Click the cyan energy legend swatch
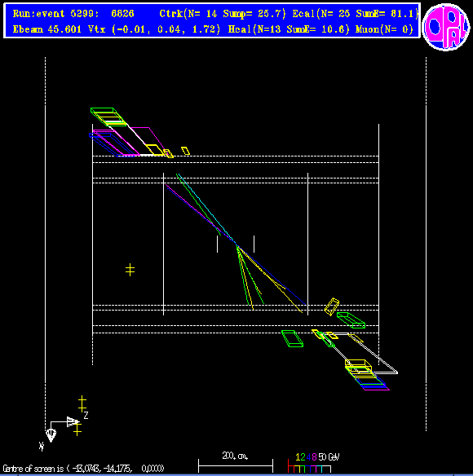The image size is (473, 476). 319,469
